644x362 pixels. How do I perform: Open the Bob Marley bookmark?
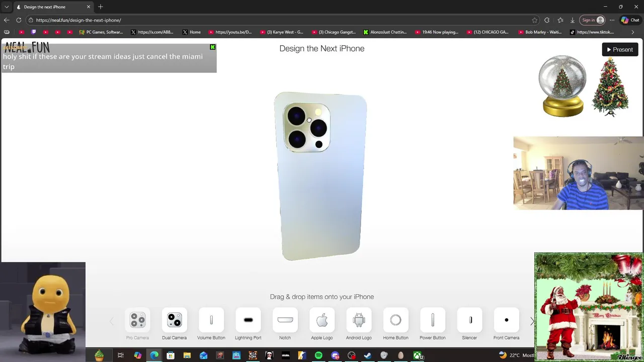coord(539,32)
